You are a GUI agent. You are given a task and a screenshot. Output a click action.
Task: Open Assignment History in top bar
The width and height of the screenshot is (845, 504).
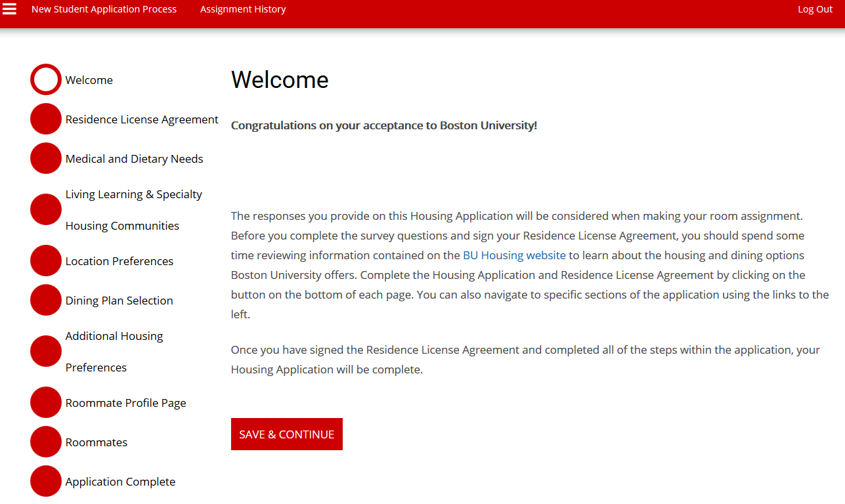[x=243, y=9]
